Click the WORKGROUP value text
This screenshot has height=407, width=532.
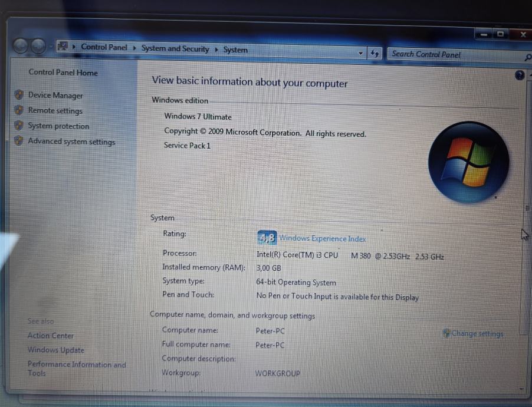click(x=278, y=373)
